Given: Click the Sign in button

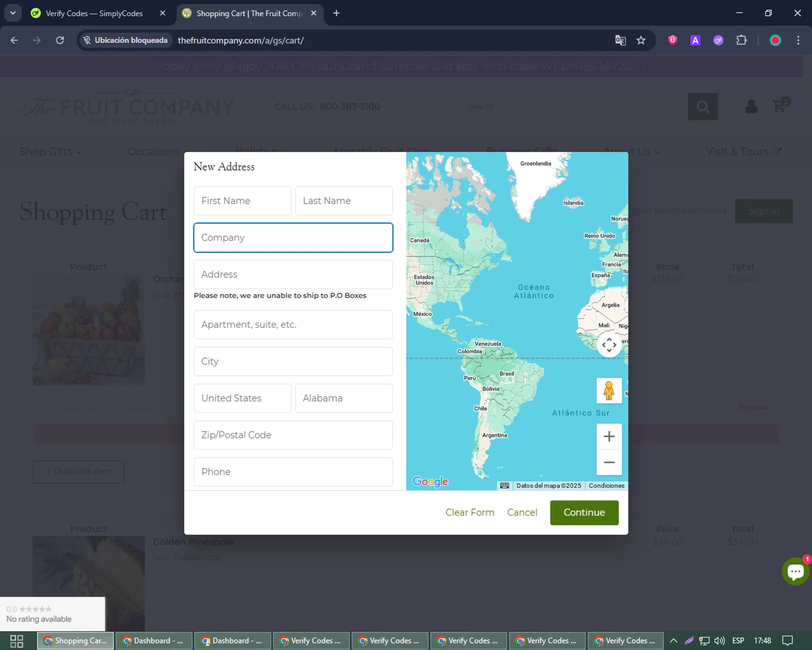Looking at the screenshot, I should [764, 211].
